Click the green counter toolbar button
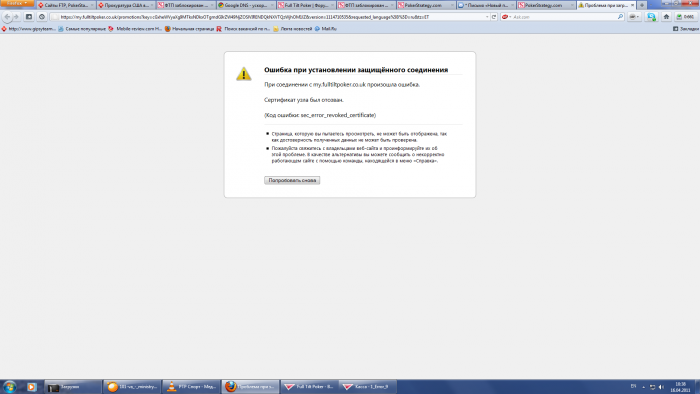Screen dimensions: 700x394 685,17
